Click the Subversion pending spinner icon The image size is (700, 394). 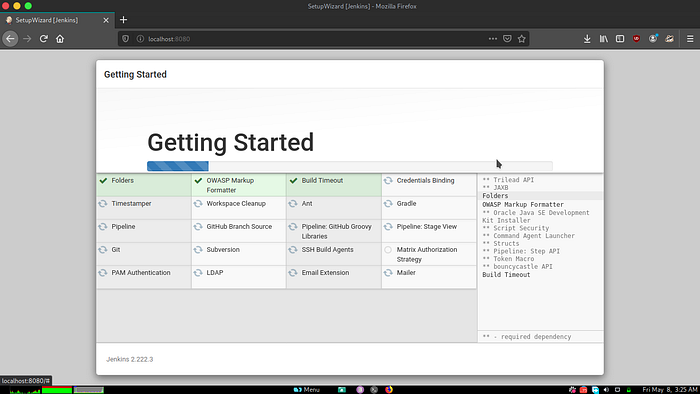coord(198,250)
